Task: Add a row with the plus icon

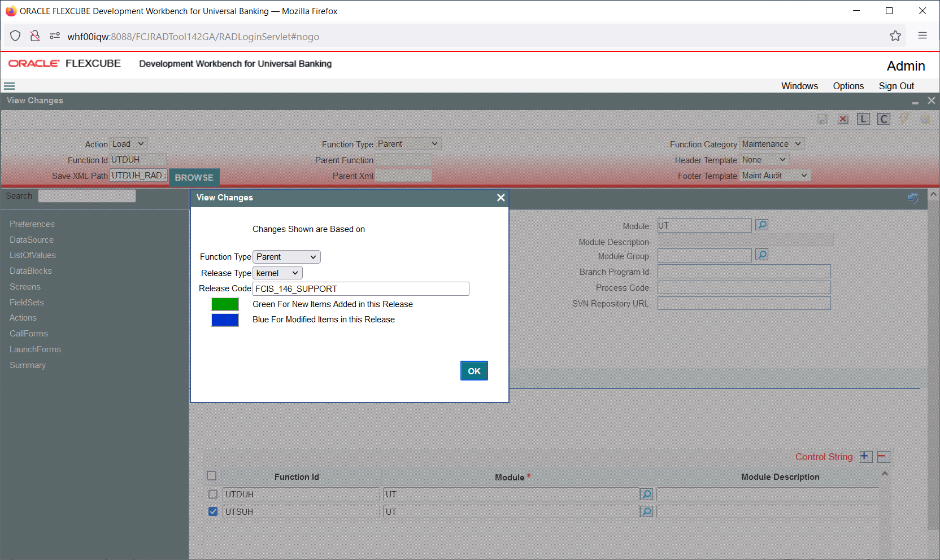Action: (x=865, y=457)
